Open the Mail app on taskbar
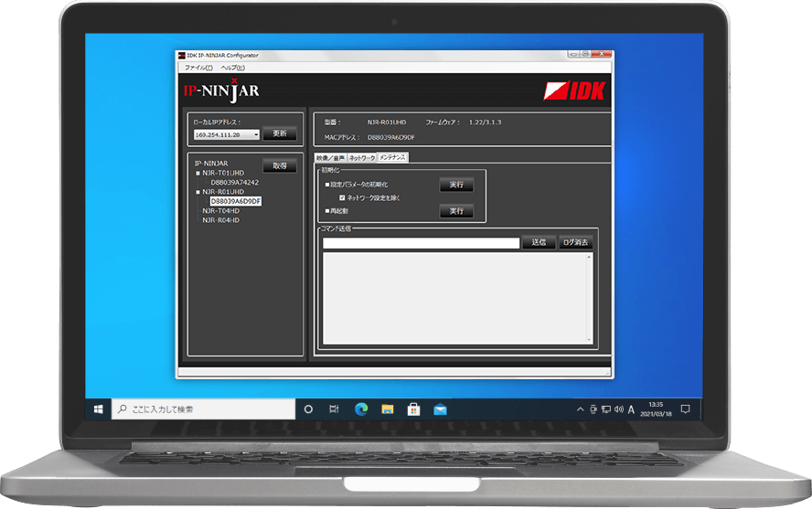This screenshot has height=509, width=812. (x=440, y=408)
